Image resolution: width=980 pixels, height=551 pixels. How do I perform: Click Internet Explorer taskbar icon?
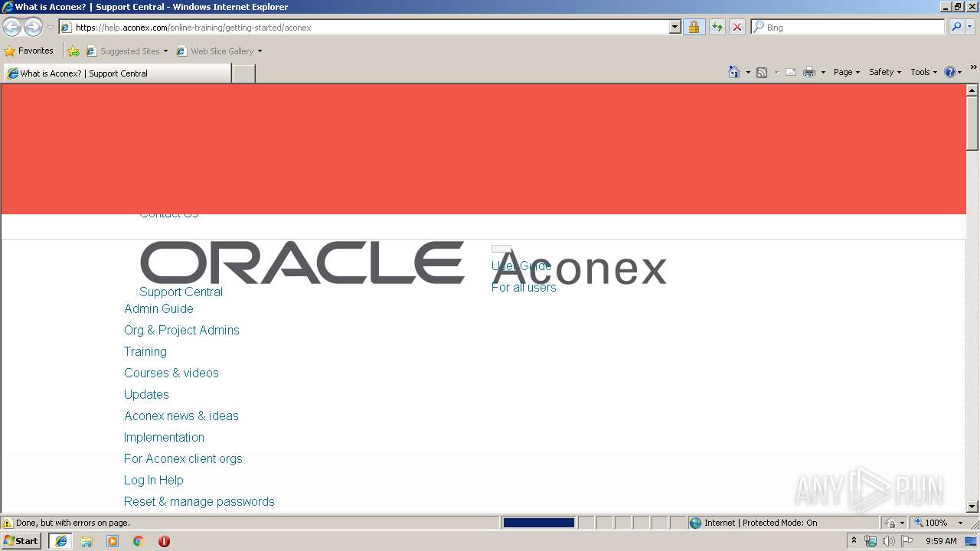tap(61, 541)
